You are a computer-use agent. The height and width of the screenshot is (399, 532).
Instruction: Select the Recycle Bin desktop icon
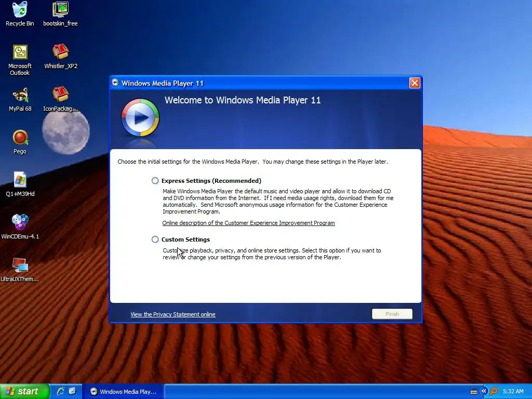[x=20, y=14]
